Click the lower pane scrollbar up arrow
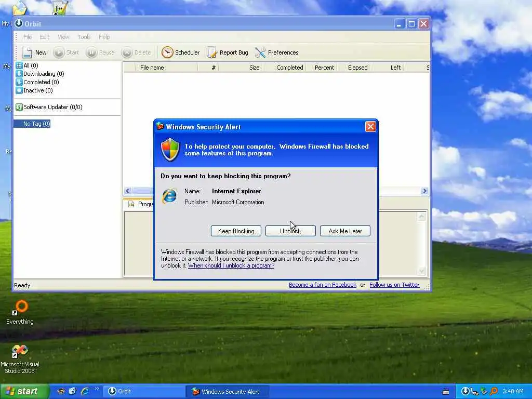 pyautogui.click(x=421, y=217)
